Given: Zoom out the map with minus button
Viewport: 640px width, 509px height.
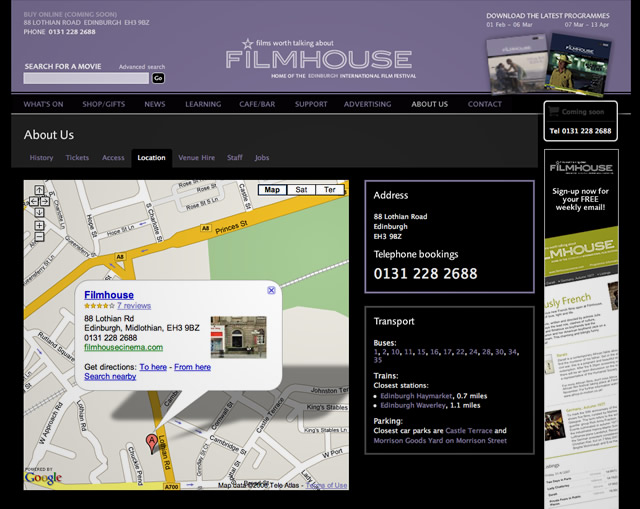Looking at the screenshot, I should pyautogui.click(x=39, y=237).
